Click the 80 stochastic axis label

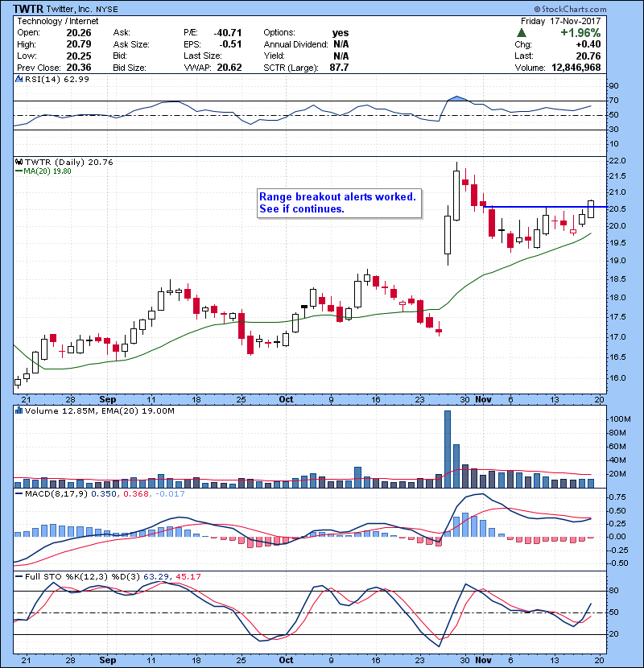pos(614,591)
